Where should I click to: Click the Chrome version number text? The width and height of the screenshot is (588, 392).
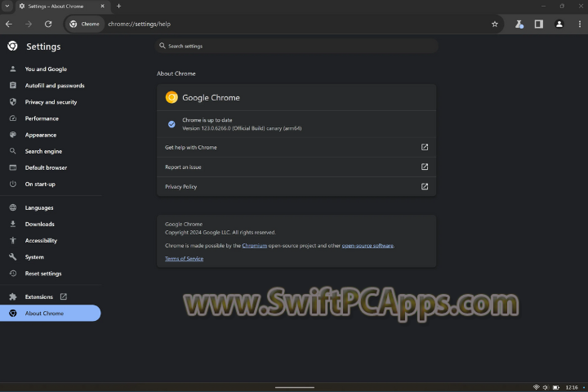tap(242, 128)
